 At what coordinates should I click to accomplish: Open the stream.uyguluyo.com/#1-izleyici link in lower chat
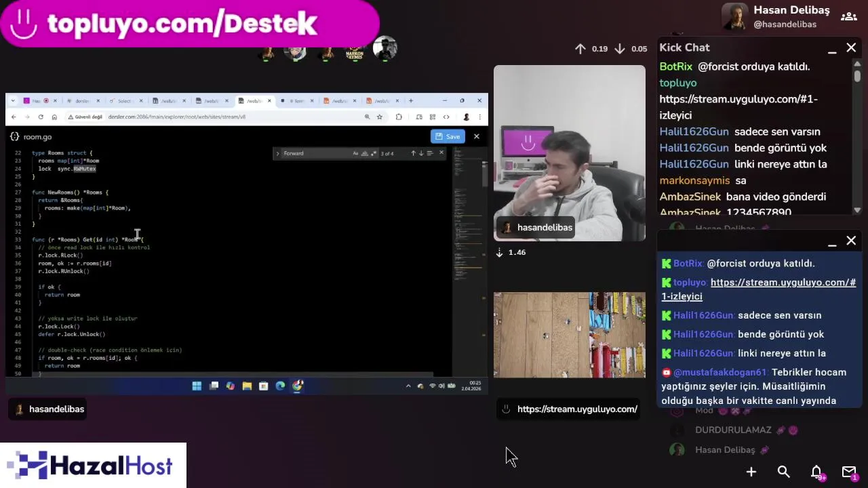point(758,289)
